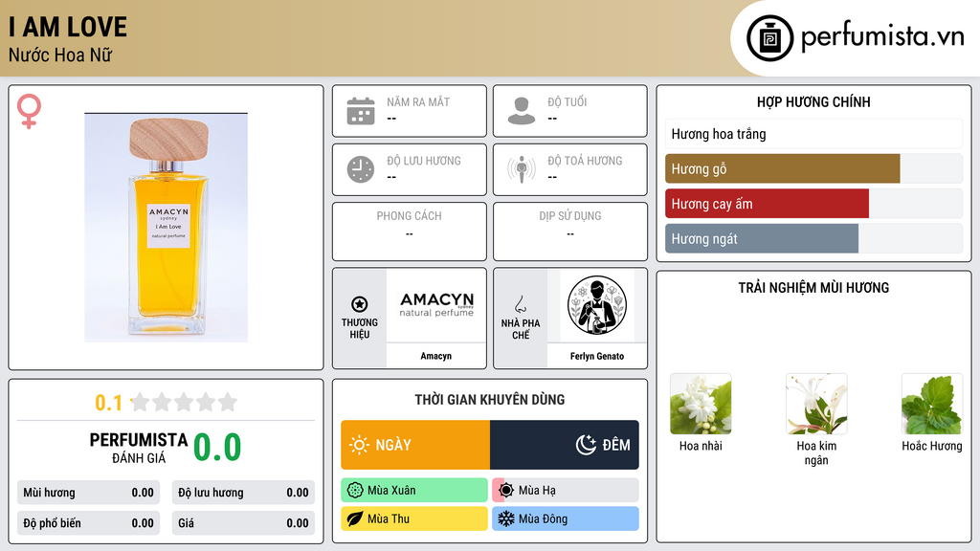This screenshot has height=551, width=980.
Task: Click the Nước Hoa Nữ subtitle
Action: click(60, 55)
